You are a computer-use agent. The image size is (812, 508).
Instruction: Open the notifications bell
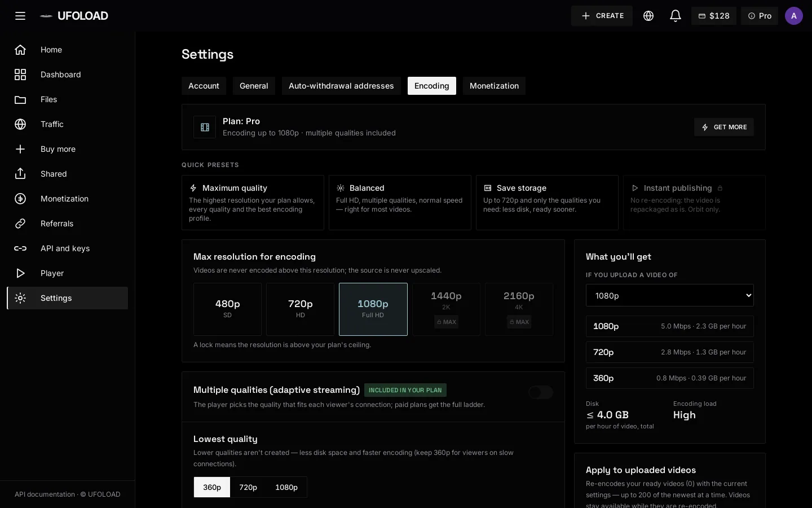tap(676, 16)
